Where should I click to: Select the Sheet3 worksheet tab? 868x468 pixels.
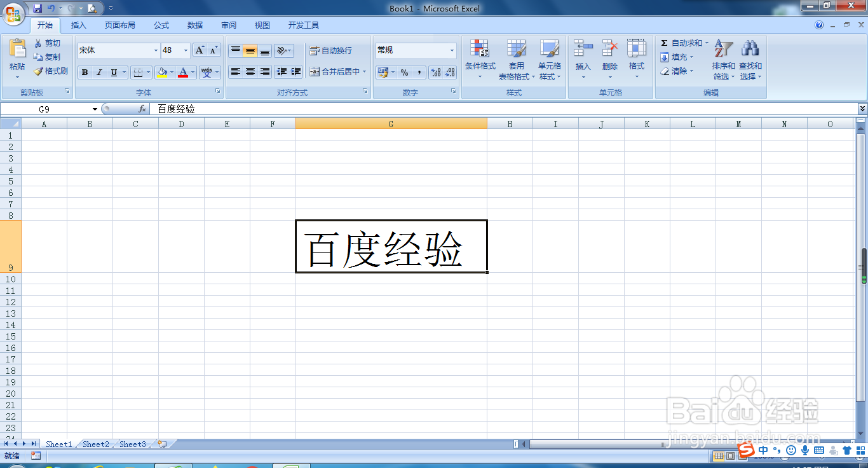133,444
